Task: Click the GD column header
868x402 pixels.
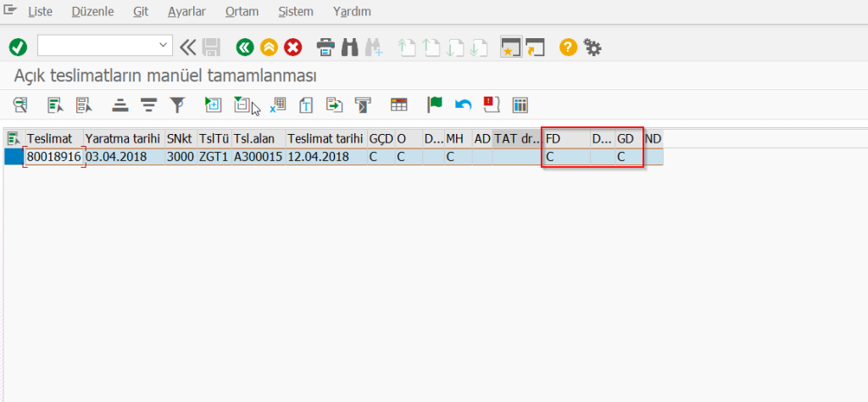Action: tap(629, 139)
